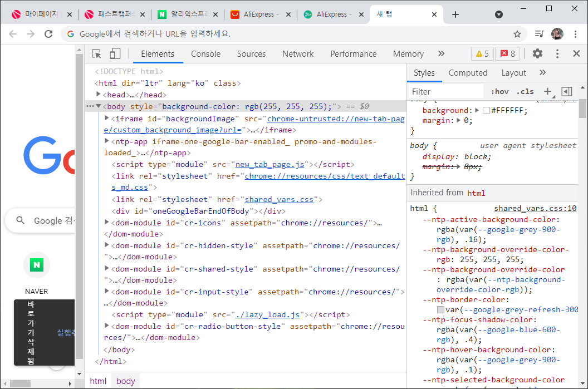
Task: Click the search magnifier in Google box
Action: coord(21,220)
